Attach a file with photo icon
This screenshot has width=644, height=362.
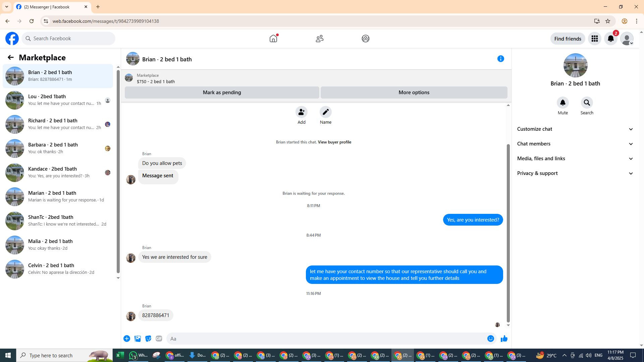click(138, 339)
